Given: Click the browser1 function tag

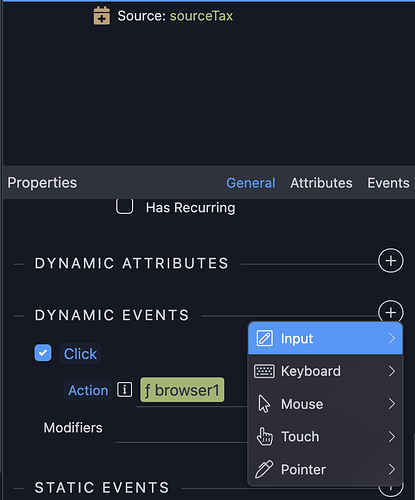Looking at the screenshot, I should click(x=182, y=390).
